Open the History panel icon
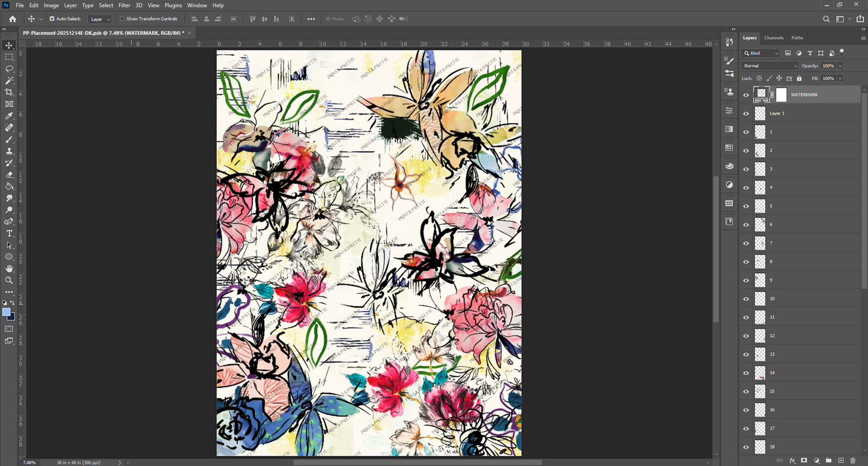This screenshot has height=466, width=868. [729, 42]
